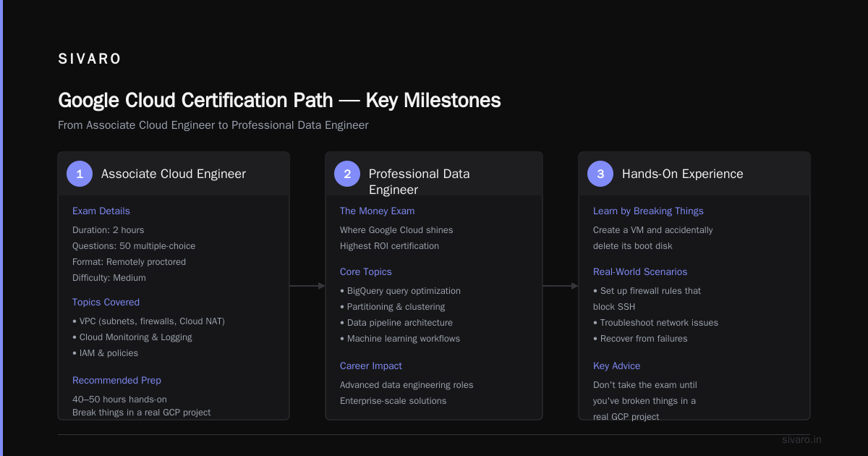Click the 'Professional Data Engineer' card heading
The image size is (868, 456).
pos(420,182)
